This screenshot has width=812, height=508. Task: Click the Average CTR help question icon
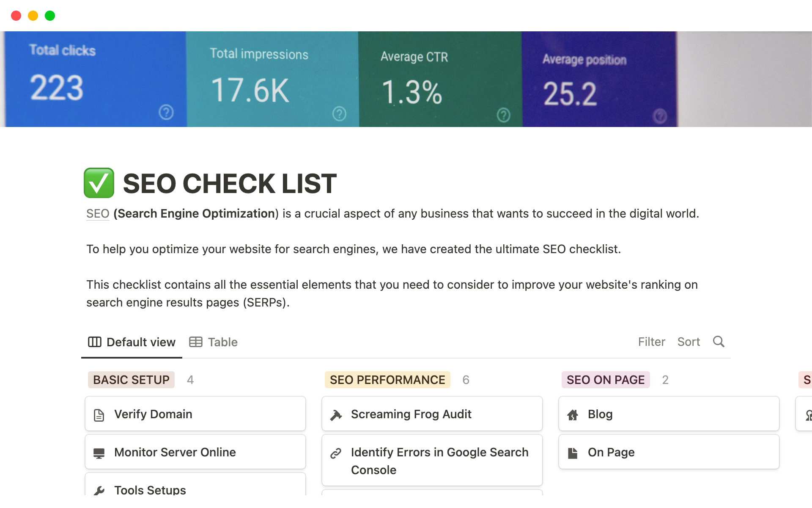(x=503, y=115)
